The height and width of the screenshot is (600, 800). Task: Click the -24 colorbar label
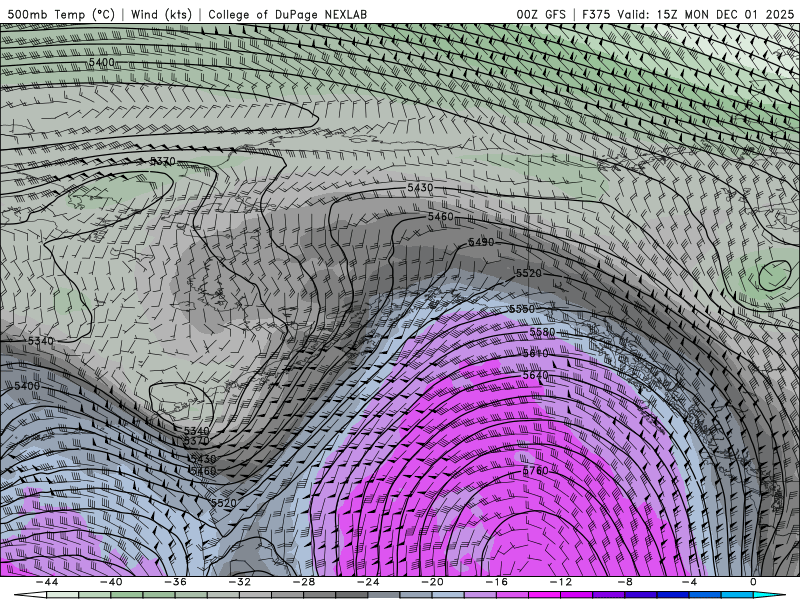[x=368, y=582]
